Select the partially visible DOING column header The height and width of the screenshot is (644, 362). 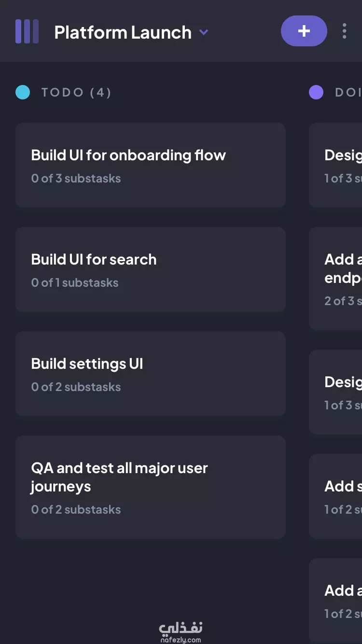348,92
